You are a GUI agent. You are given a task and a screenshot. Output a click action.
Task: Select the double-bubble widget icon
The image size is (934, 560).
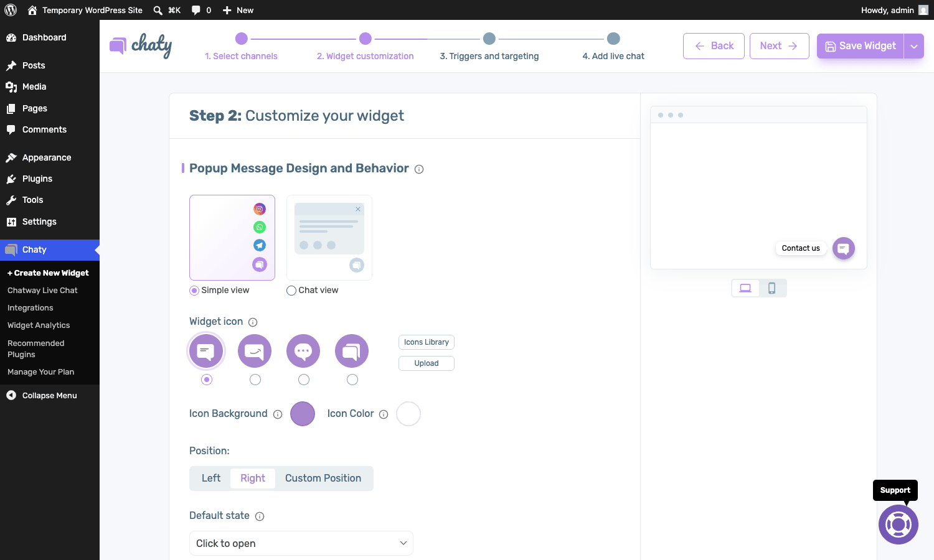point(352,352)
